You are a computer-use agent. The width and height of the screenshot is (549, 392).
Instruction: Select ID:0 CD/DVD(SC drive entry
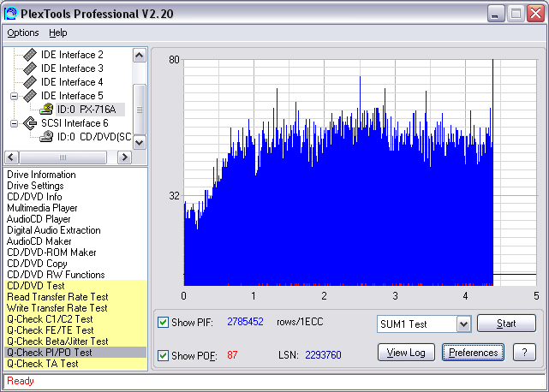94,136
